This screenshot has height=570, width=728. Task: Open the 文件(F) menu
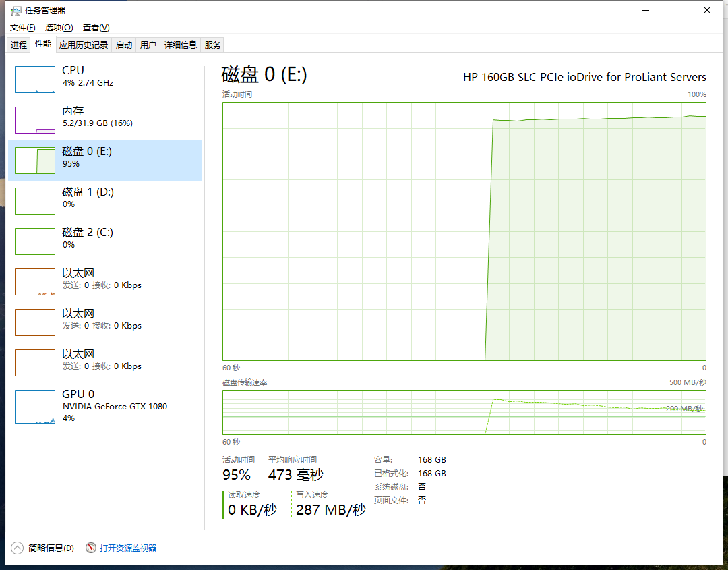click(22, 27)
